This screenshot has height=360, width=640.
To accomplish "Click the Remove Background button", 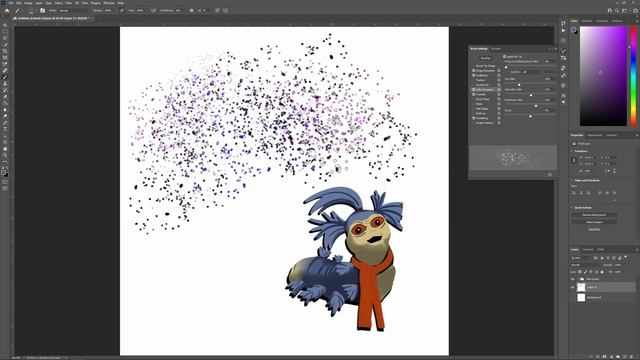I will click(x=594, y=215).
